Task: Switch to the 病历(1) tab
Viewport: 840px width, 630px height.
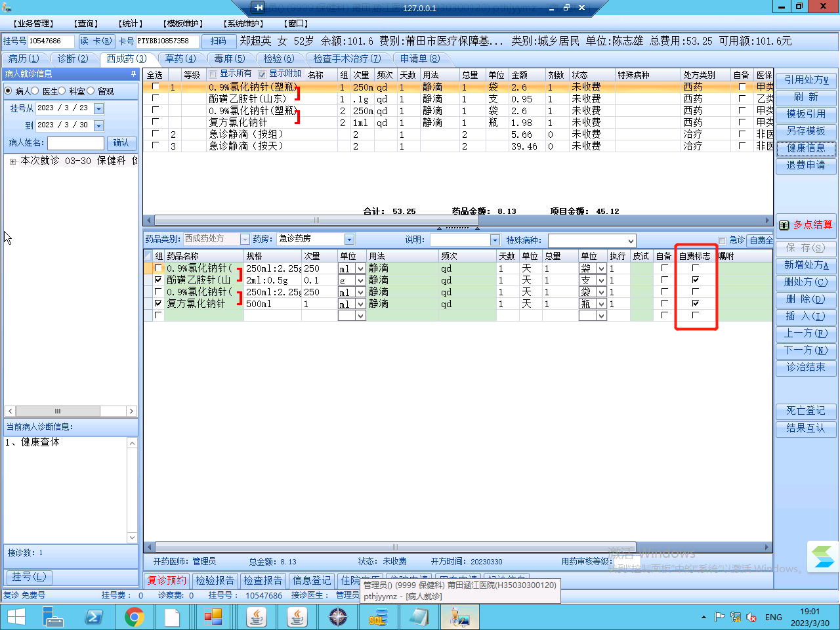Action: [x=24, y=59]
